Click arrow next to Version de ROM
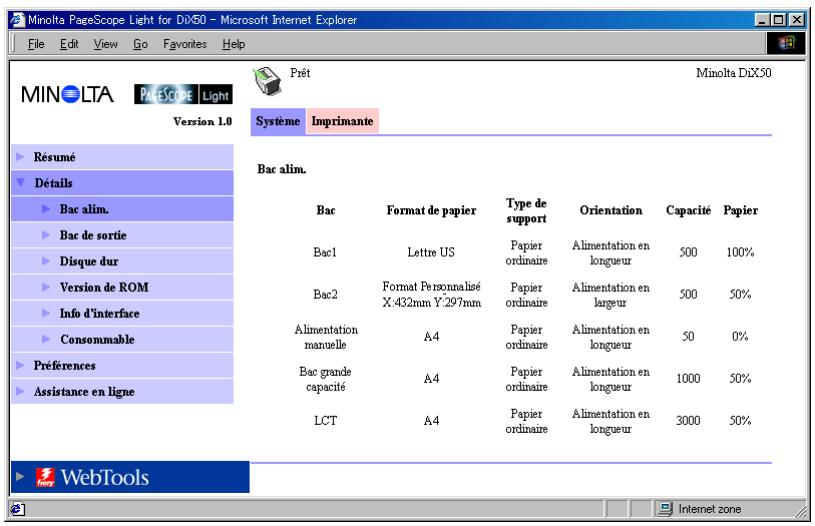 46,287
